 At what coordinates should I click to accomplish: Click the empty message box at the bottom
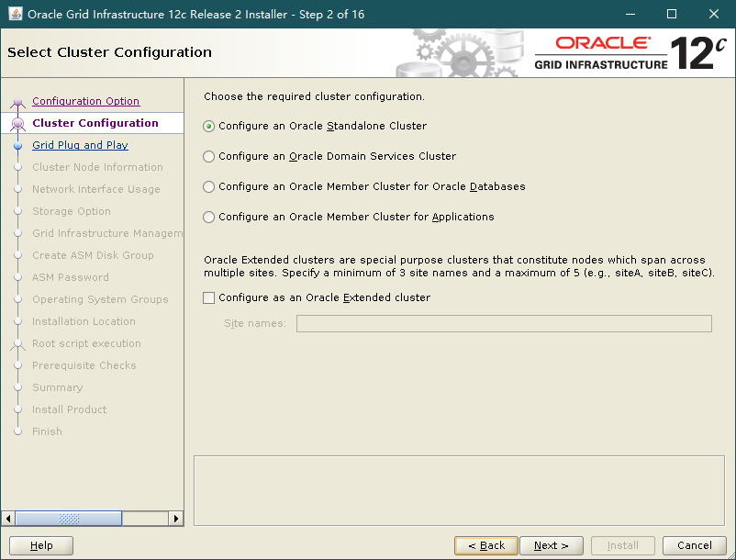tap(459, 490)
